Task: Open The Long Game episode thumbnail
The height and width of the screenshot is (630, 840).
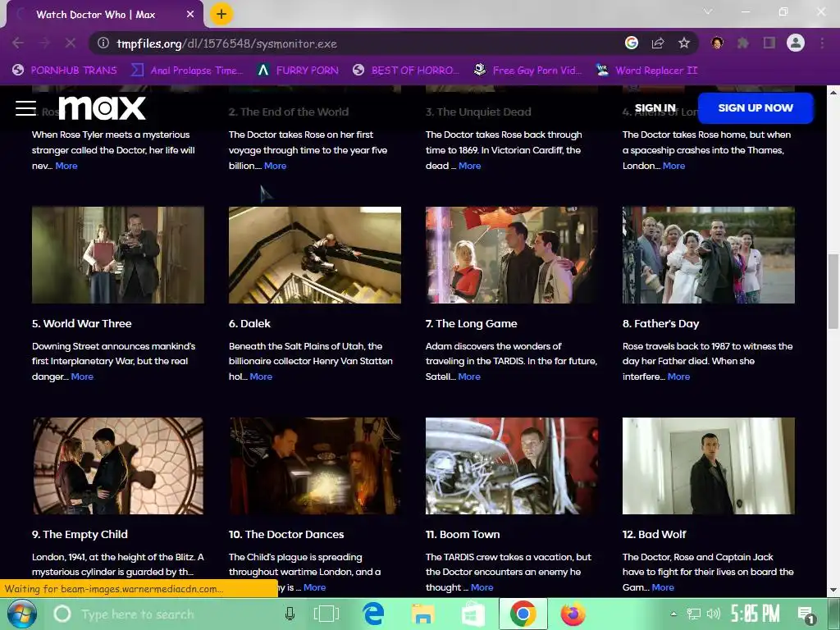Action: [512, 255]
